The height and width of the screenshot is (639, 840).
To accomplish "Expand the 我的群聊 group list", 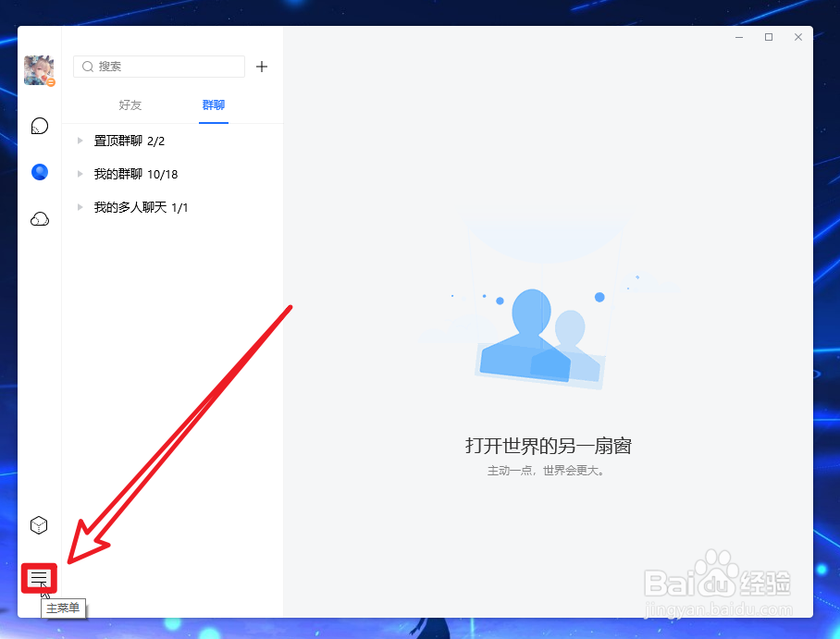I will pos(78,174).
